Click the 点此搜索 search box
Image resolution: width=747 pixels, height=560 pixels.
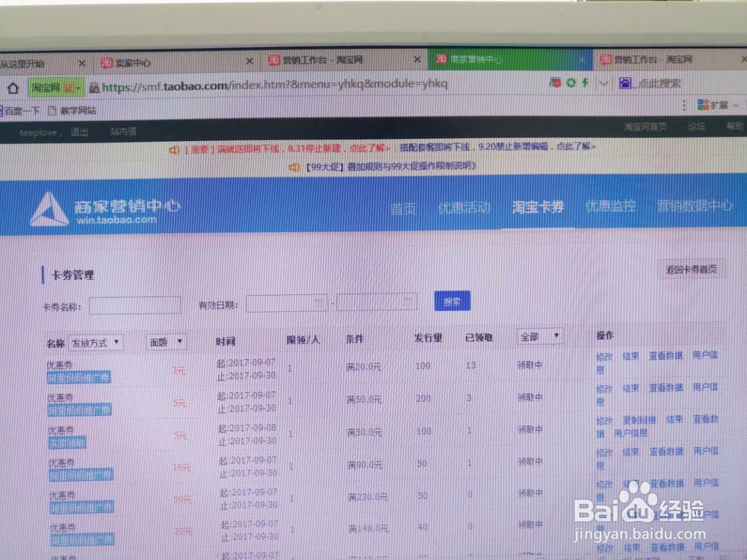pyautogui.click(x=660, y=84)
